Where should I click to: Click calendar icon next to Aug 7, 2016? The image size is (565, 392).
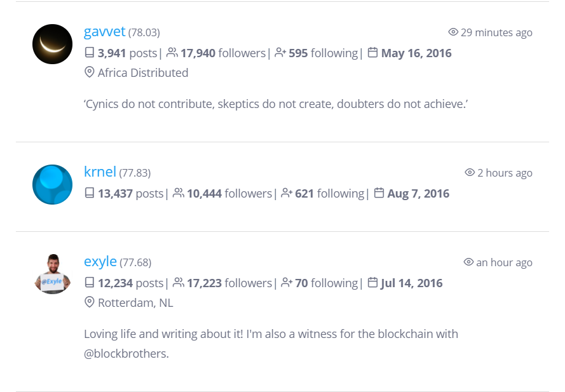click(379, 193)
